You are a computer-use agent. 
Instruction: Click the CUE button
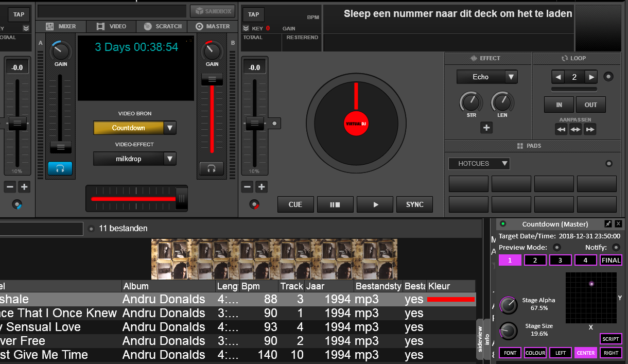click(x=295, y=204)
